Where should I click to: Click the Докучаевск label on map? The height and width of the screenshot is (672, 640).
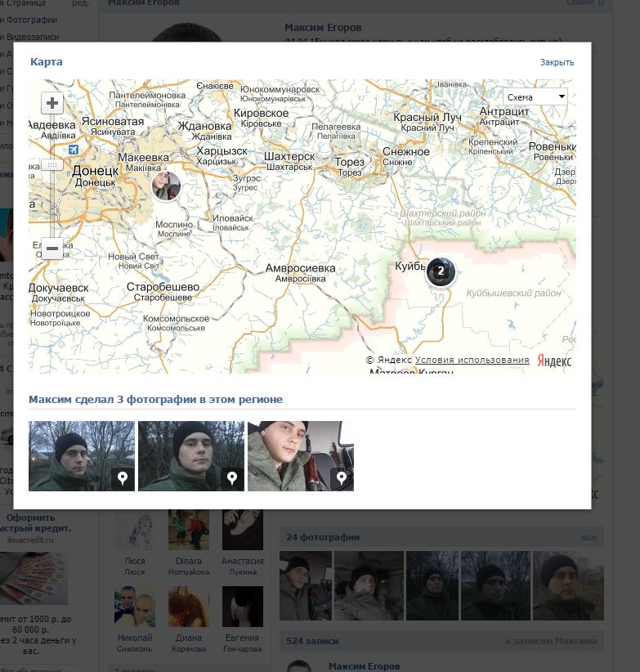[58, 288]
